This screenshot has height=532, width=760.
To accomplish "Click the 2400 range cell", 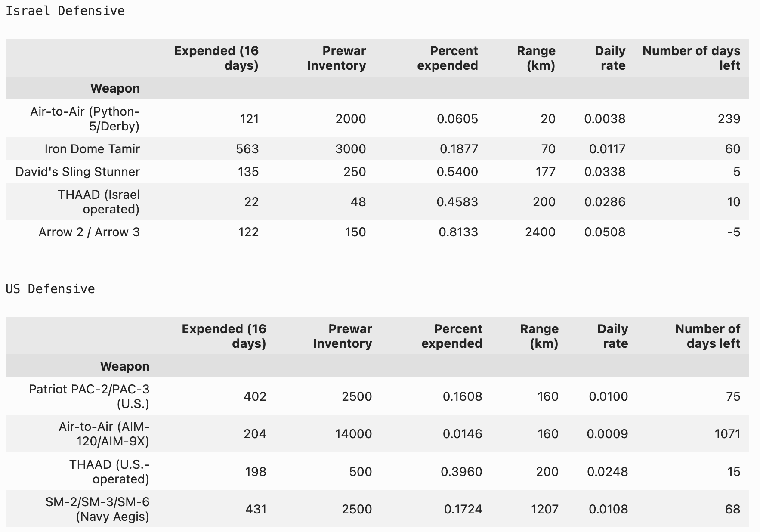I will (x=540, y=232).
